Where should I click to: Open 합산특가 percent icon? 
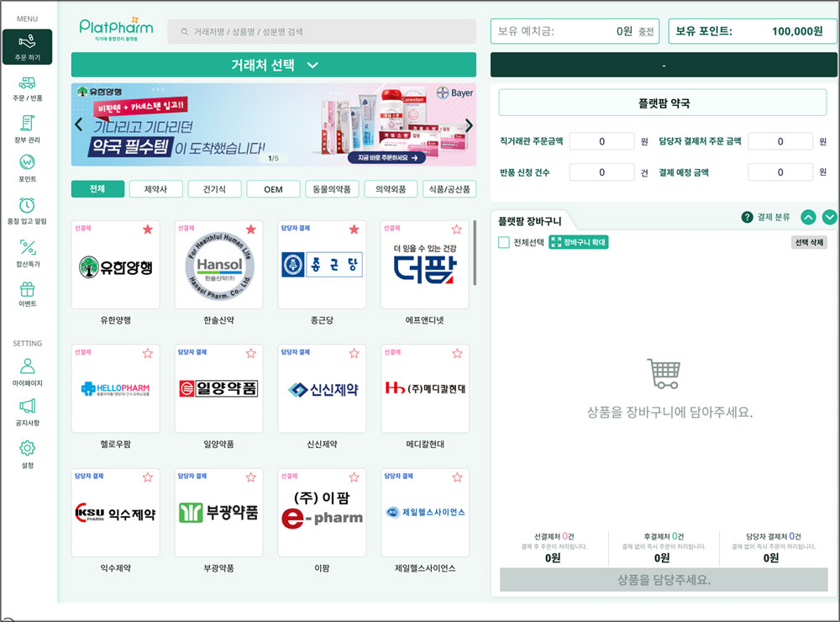tap(28, 248)
